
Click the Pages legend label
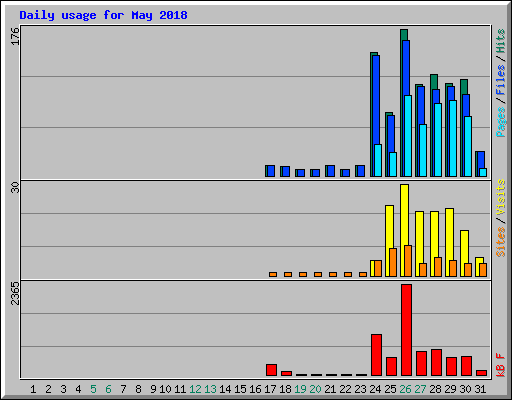501,122
